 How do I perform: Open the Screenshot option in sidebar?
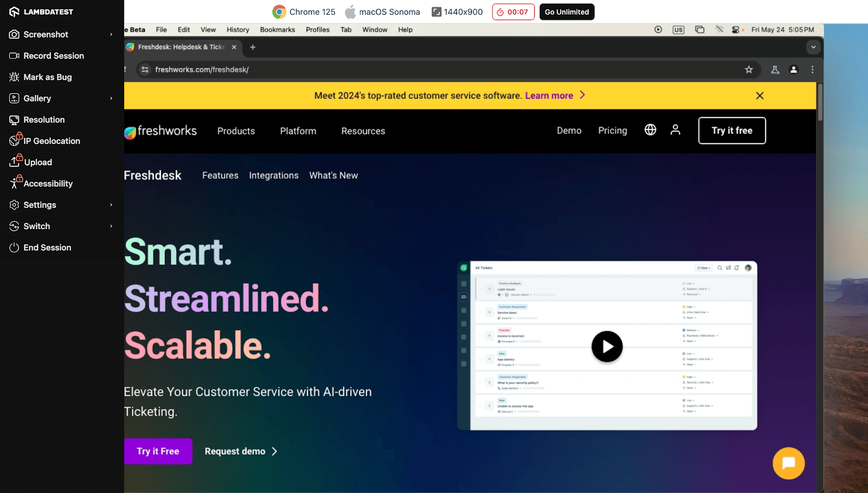(x=46, y=34)
